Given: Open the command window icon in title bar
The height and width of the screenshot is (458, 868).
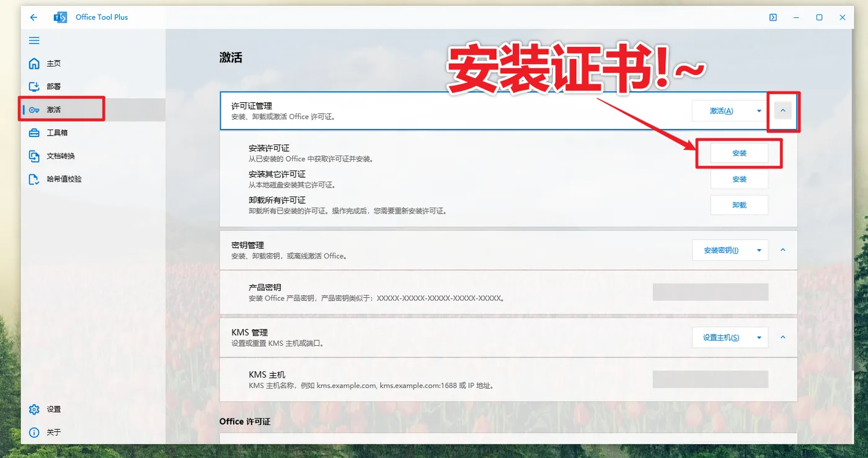Looking at the screenshot, I should 773,17.
